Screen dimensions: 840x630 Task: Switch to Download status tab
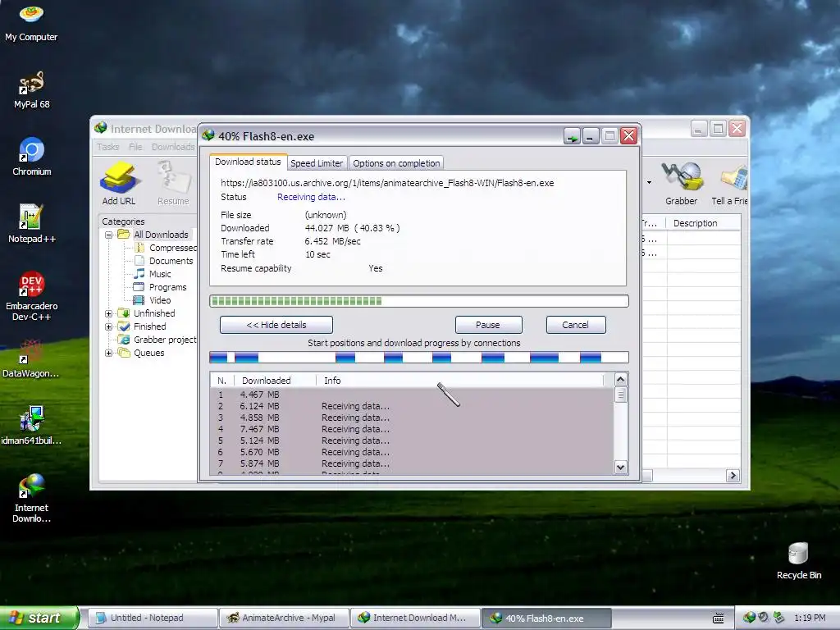[x=248, y=162]
